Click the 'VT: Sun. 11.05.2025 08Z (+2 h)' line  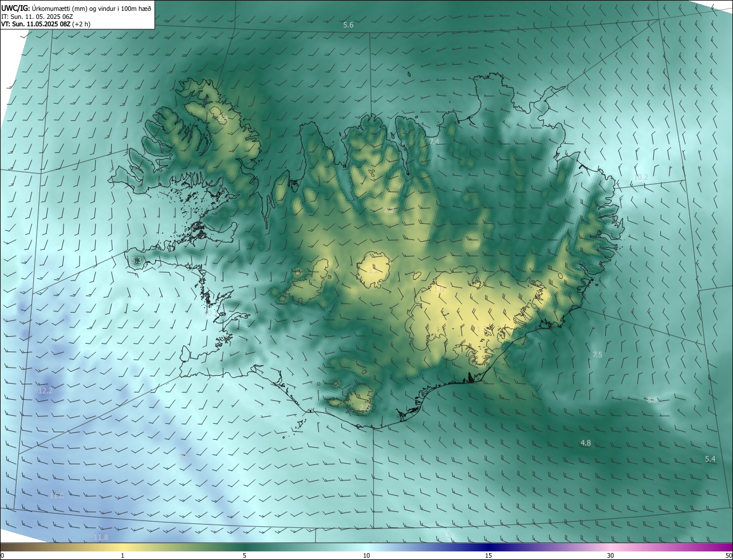click(x=45, y=24)
